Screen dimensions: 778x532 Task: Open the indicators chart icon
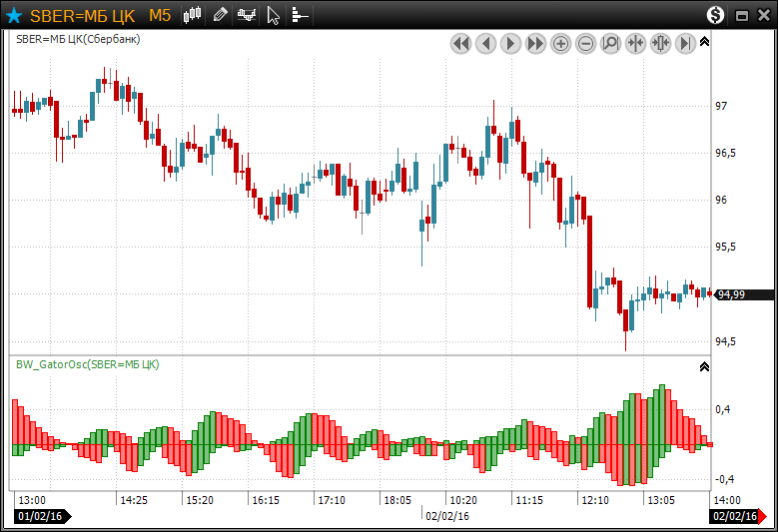[x=246, y=15]
